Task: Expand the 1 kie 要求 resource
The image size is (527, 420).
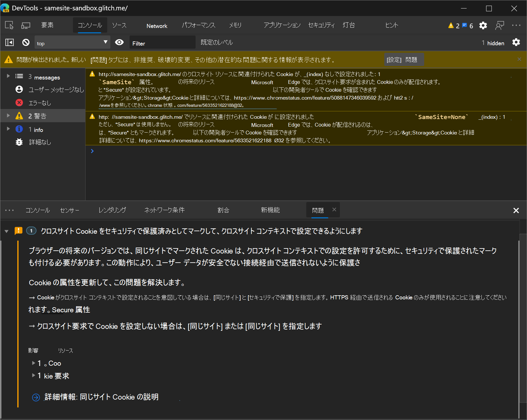Action: [x=34, y=375]
